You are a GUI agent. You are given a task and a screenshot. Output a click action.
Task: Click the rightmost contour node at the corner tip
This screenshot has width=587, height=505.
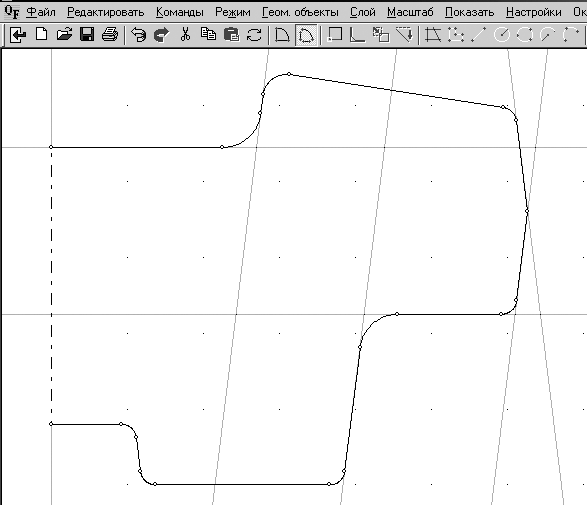527,211
